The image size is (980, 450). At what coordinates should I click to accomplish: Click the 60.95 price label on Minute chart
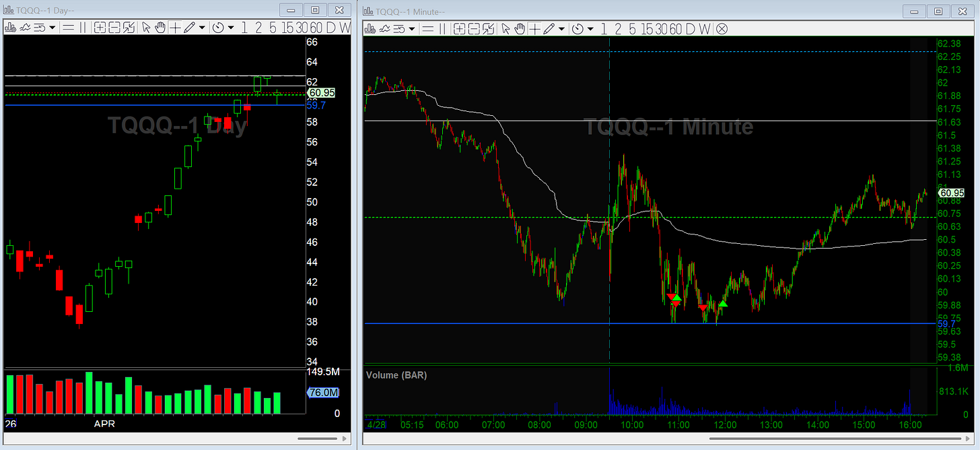click(x=951, y=193)
